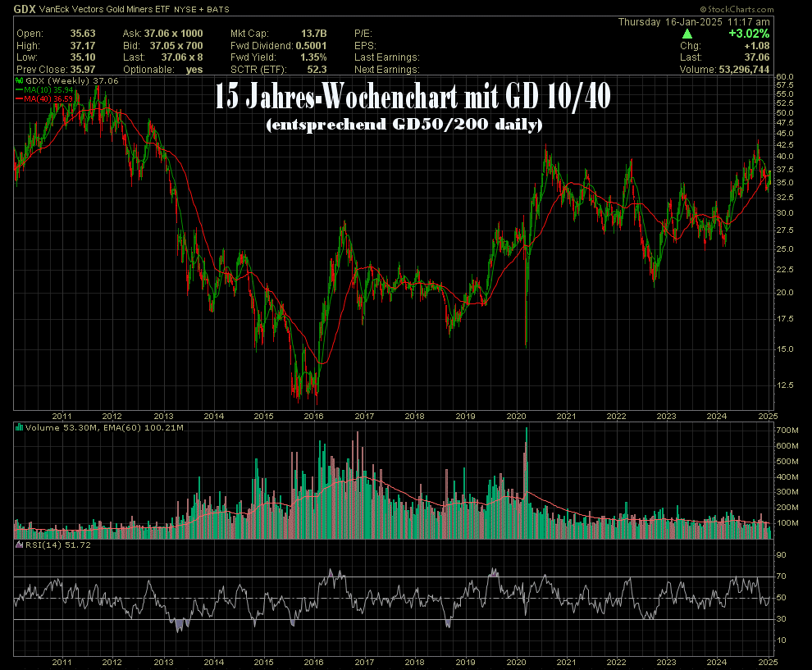Click the 60.0 price axis label

pos(785,76)
